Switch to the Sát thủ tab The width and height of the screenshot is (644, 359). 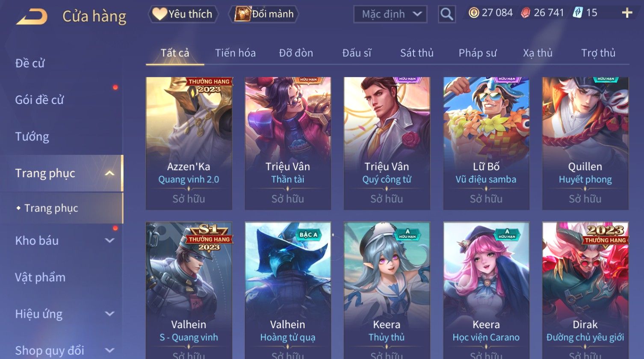[417, 53]
